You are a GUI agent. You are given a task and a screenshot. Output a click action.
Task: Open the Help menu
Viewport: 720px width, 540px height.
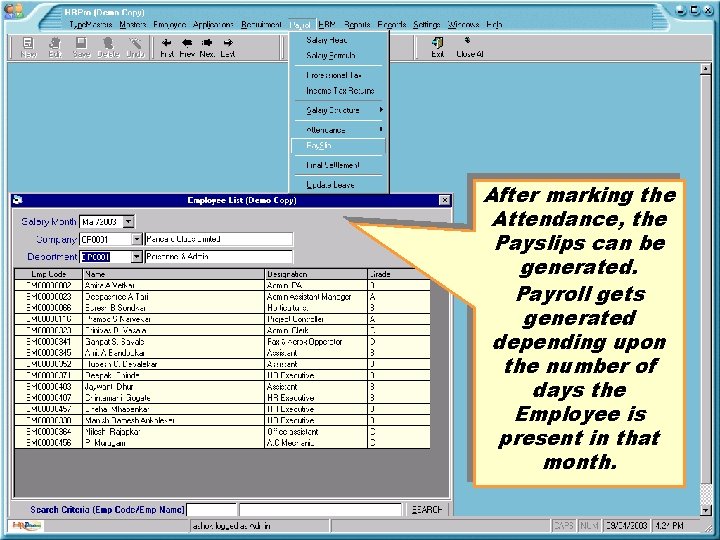(x=494, y=24)
